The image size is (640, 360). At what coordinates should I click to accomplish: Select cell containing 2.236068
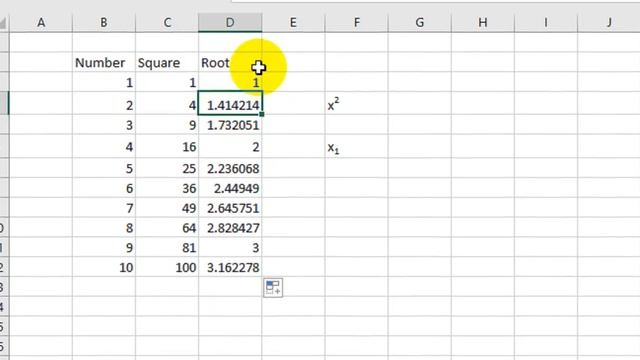click(230, 168)
